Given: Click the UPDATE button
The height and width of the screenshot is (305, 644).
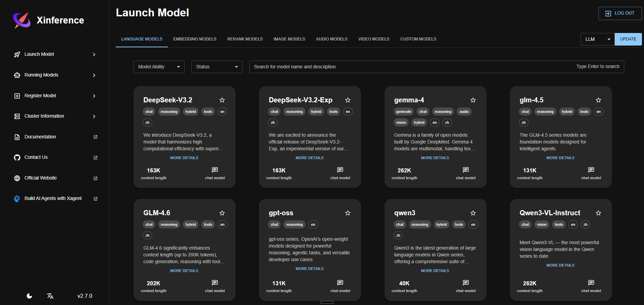Looking at the screenshot, I should click(x=628, y=39).
